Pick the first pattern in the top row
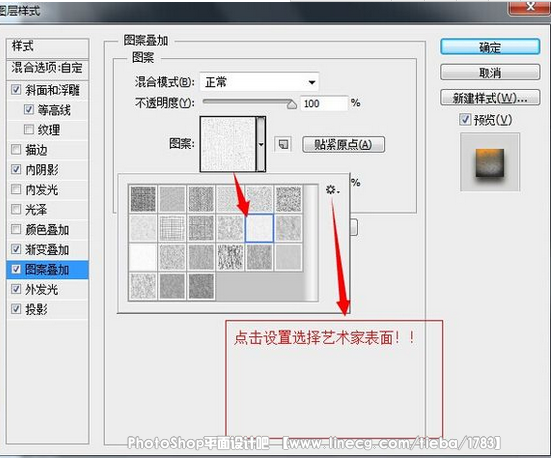 click(x=143, y=199)
